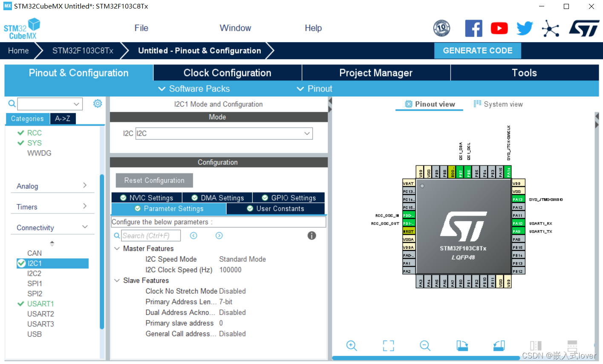
Task: Switch to the Clock Configuration tab
Action: coord(227,72)
